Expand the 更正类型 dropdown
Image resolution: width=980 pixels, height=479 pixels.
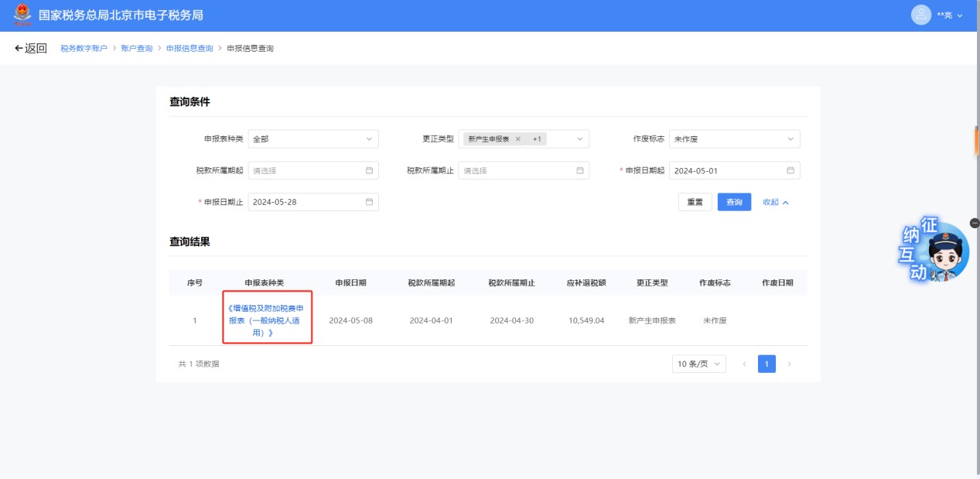pos(580,139)
